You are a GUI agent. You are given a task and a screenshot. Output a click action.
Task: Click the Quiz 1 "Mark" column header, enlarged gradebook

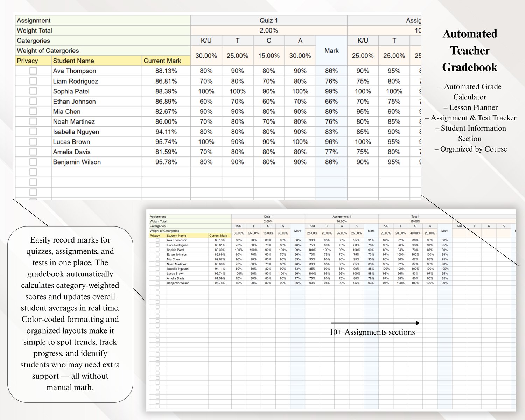(331, 51)
